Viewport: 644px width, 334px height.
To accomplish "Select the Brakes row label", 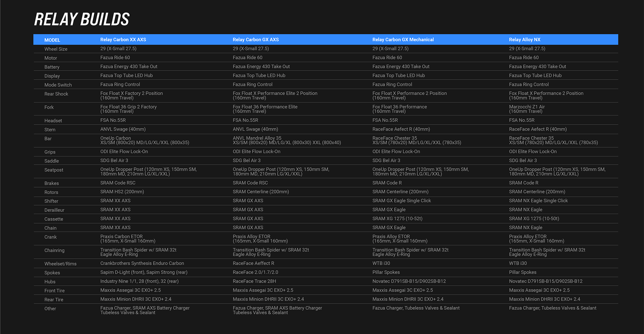I will (52, 183).
